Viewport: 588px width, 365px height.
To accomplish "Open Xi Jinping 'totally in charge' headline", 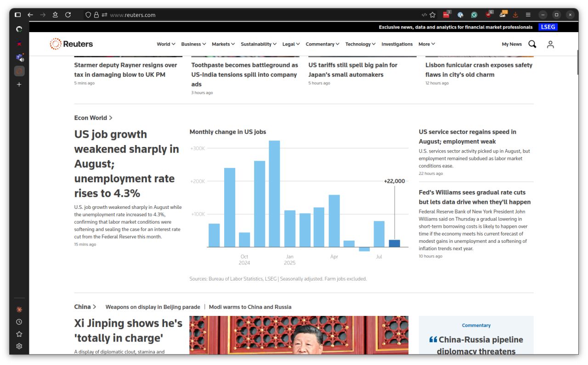I will tap(128, 331).
